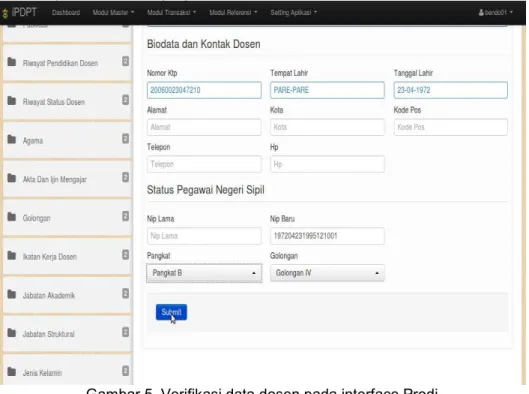Viewport: 529px width, 394px height.
Task: Click the Agama folder icon
Action: click(12, 139)
